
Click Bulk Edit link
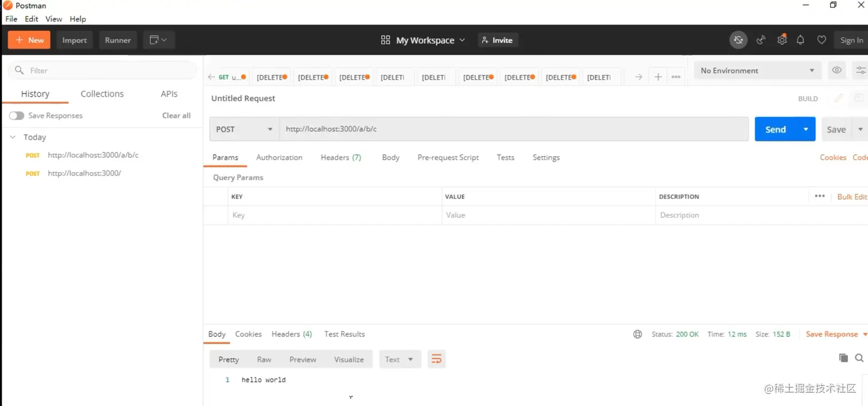tap(852, 197)
